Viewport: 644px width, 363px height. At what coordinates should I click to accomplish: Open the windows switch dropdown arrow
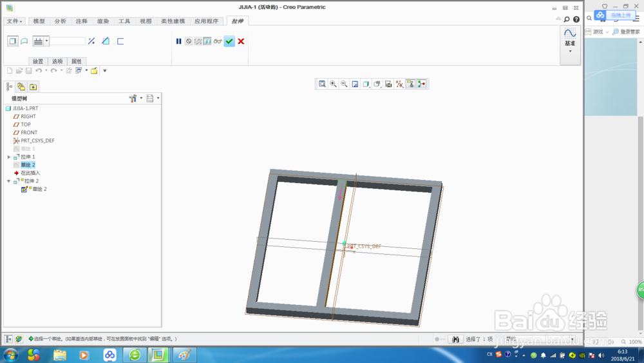pos(87,71)
